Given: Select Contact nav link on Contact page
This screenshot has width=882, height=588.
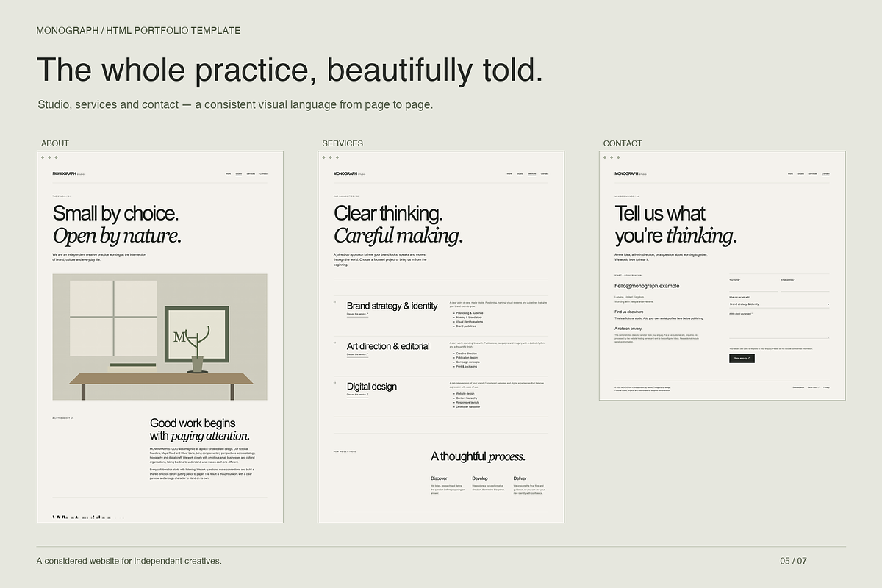Looking at the screenshot, I should click(x=825, y=173).
